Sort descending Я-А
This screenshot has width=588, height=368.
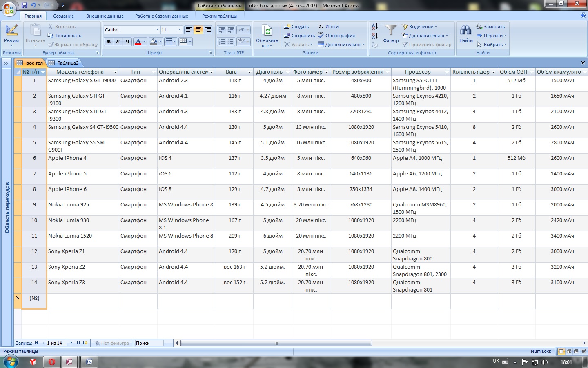coord(375,36)
